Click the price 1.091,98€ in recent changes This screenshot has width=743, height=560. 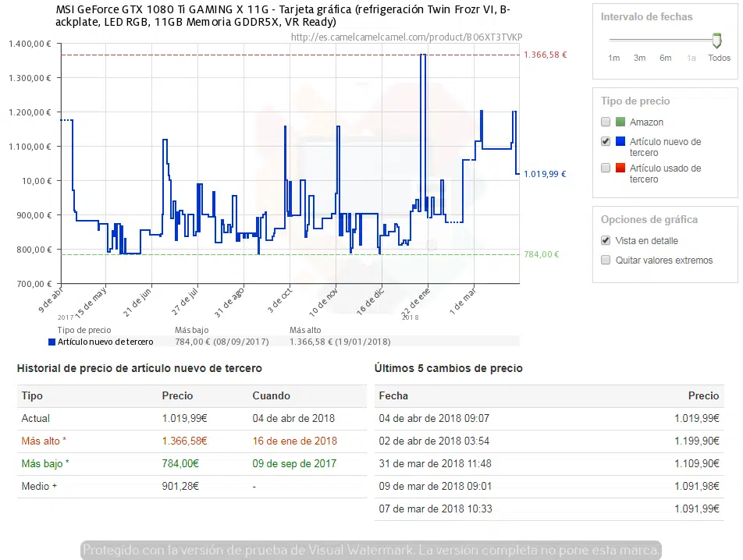coord(696,486)
